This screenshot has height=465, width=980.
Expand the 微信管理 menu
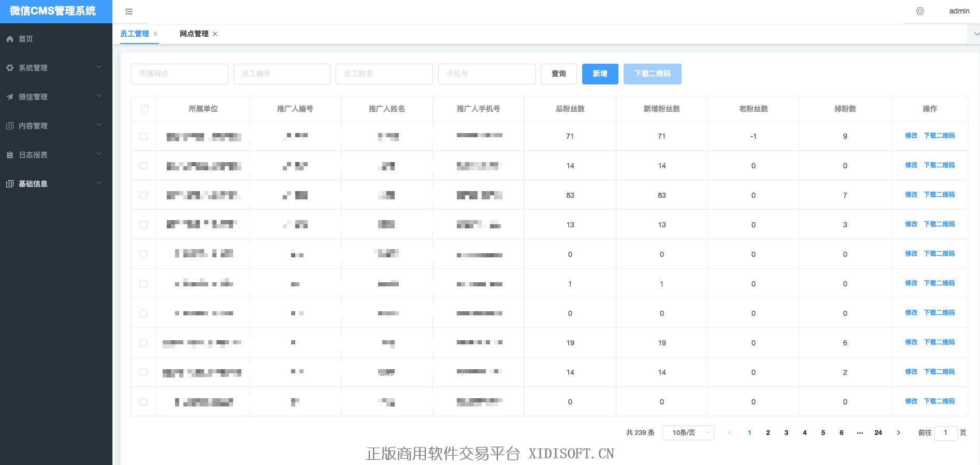click(56, 97)
